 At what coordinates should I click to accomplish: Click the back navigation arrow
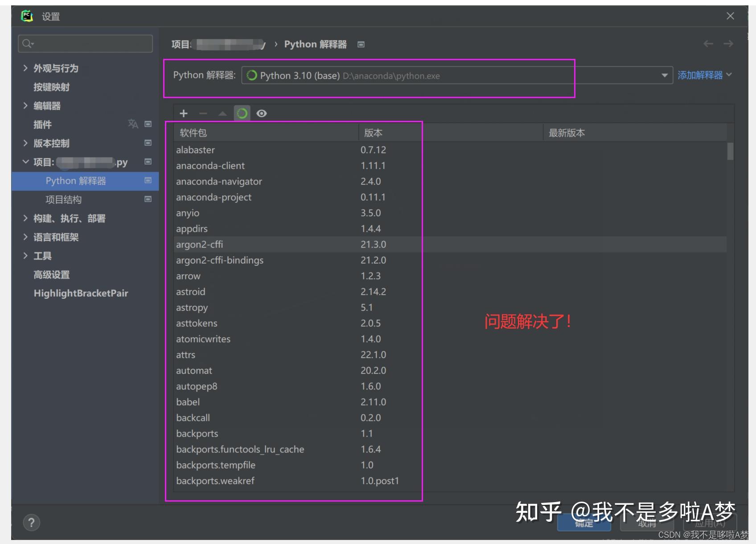707,44
